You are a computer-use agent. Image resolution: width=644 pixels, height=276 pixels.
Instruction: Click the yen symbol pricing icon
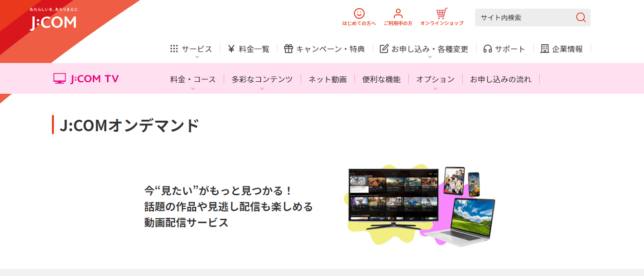tap(231, 49)
